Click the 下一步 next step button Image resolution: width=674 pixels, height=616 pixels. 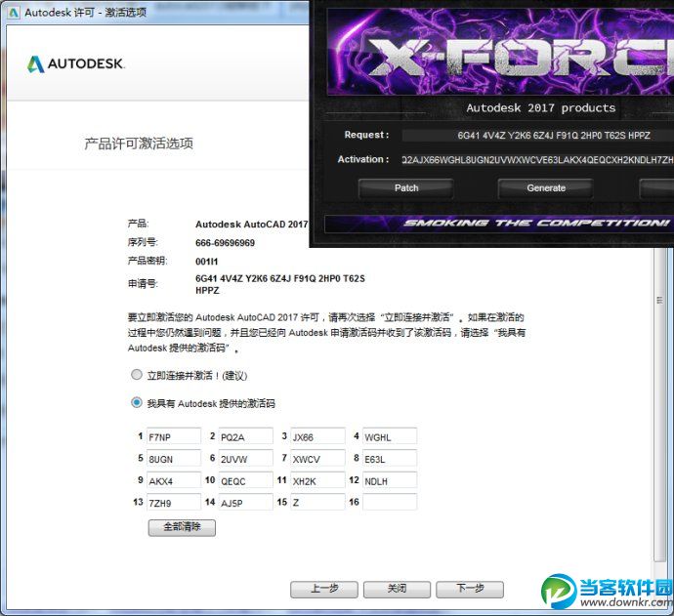point(470,590)
